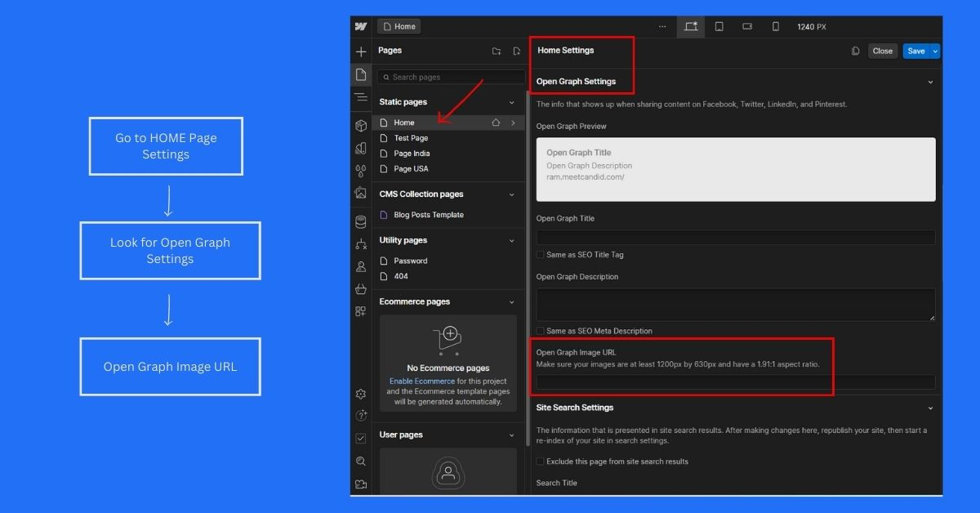Open the site Settings gear icon
This screenshot has height=513, width=980.
coord(361,394)
